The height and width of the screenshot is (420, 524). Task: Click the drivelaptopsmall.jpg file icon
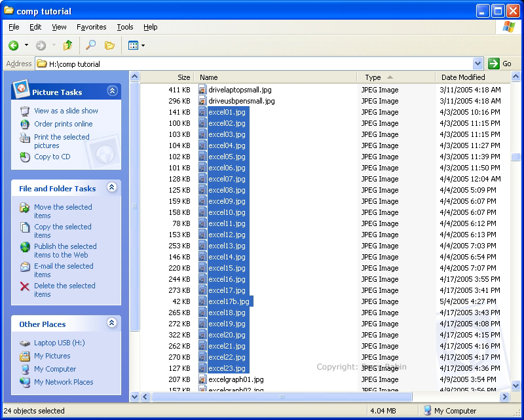point(203,90)
